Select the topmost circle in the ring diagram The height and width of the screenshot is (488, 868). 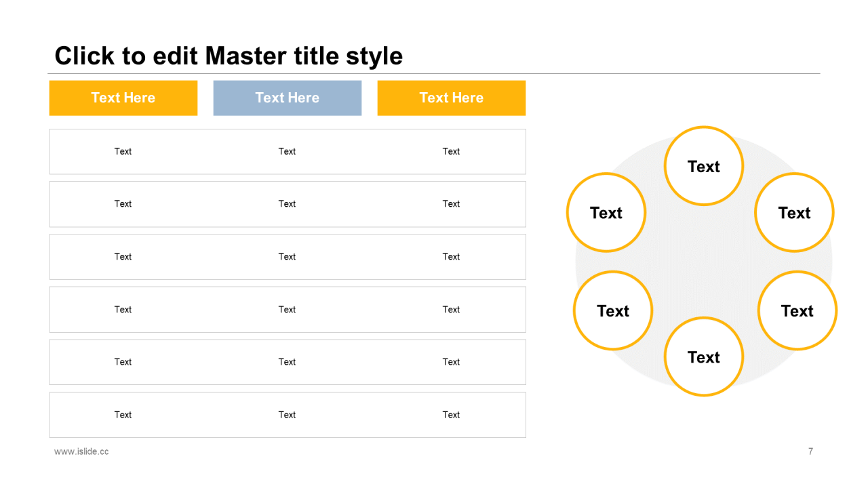[703, 166]
